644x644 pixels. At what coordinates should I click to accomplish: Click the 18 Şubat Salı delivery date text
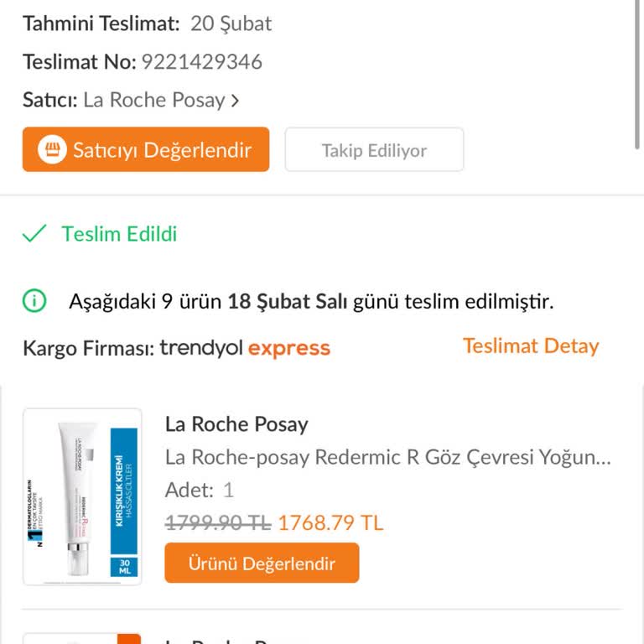[288, 301]
